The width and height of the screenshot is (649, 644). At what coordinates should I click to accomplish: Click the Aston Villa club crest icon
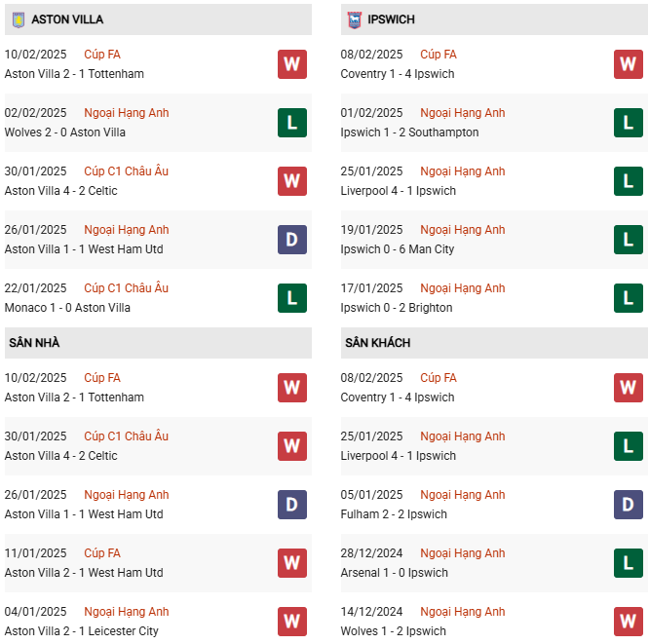(18, 19)
